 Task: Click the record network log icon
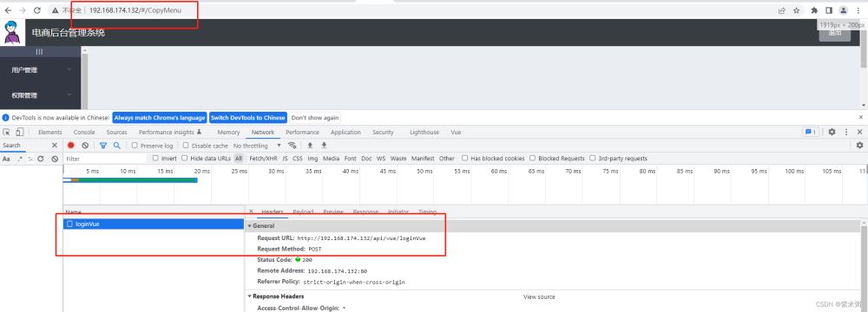click(71, 146)
